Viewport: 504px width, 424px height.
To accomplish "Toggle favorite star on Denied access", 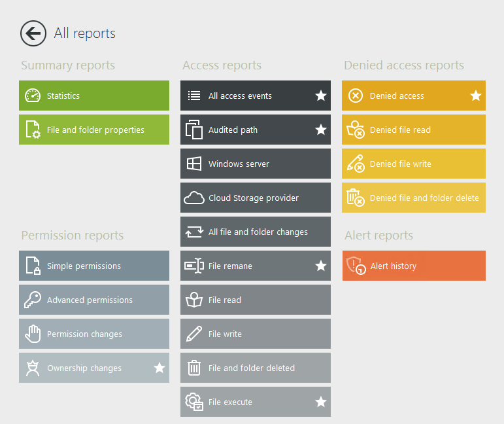I will [476, 96].
